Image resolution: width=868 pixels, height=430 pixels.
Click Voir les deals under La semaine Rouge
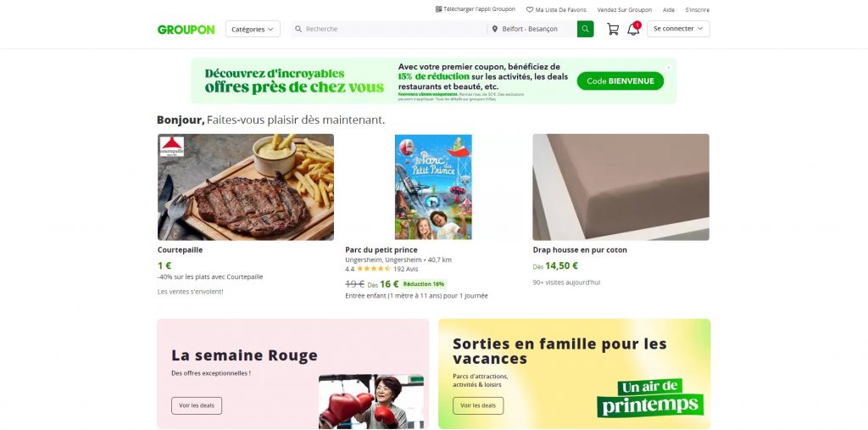[x=197, y=405]
